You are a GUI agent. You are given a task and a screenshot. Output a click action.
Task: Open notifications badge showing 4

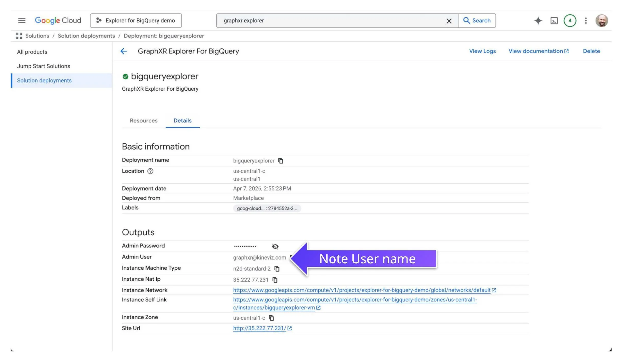[x=570, y=21]
